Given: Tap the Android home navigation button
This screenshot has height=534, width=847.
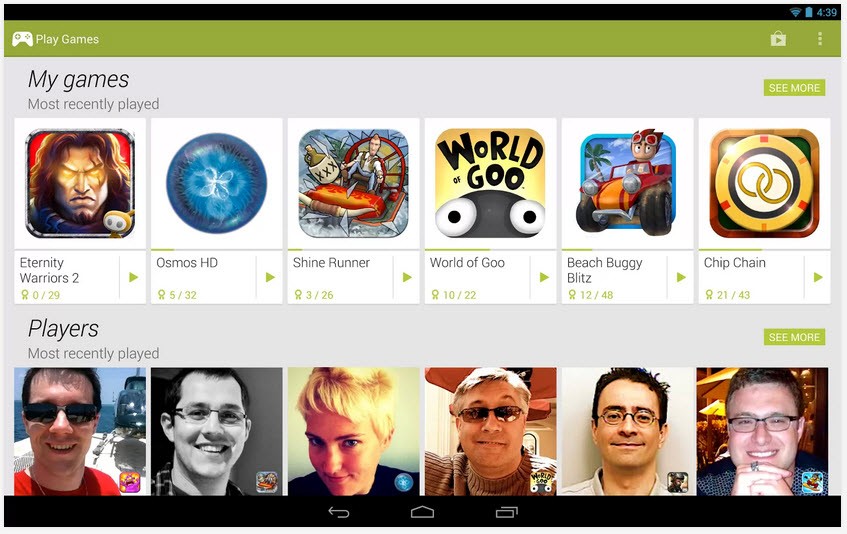Looking at the screenshot, I should 422,512.
